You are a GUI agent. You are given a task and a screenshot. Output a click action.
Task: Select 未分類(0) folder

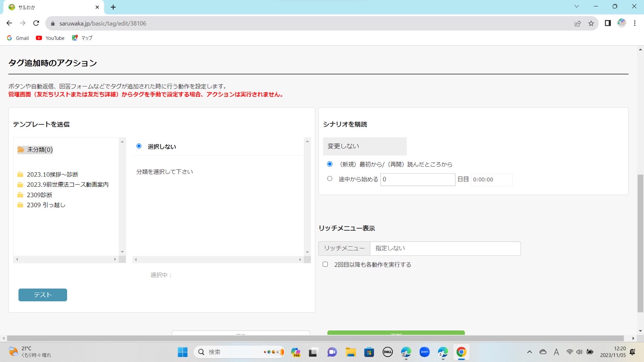click(x=35, y=150)
